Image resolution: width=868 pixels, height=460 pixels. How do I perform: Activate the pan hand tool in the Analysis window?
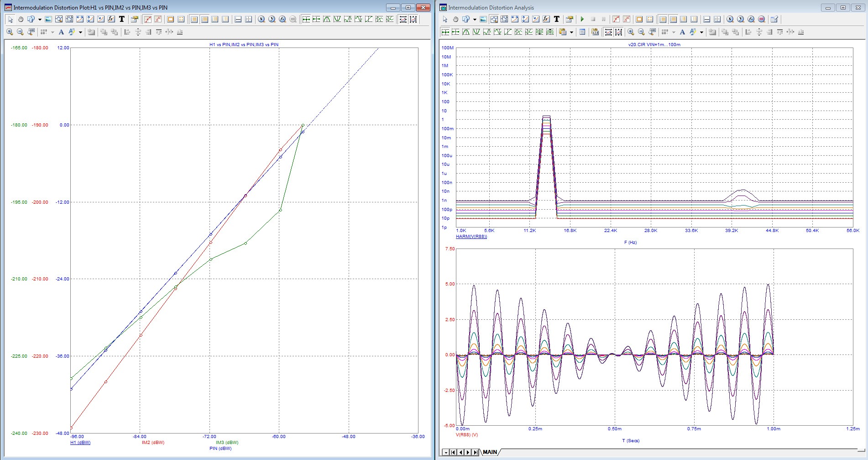[455, 19]
